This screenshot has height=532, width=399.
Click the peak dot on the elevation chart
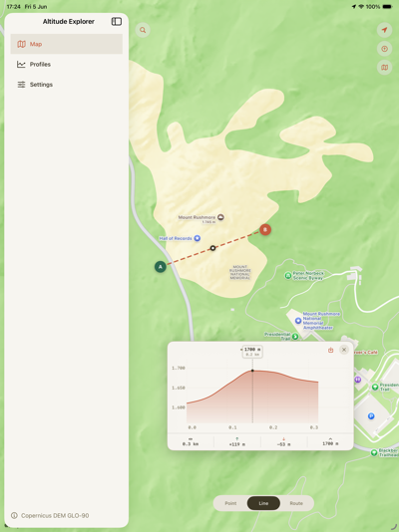click(x=252, y=371)
